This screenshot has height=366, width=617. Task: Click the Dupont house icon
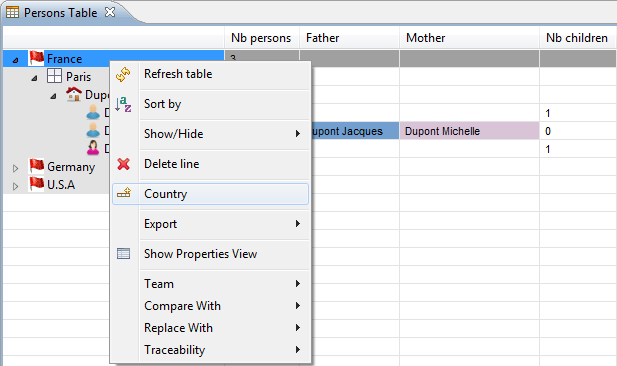point(74,94)
